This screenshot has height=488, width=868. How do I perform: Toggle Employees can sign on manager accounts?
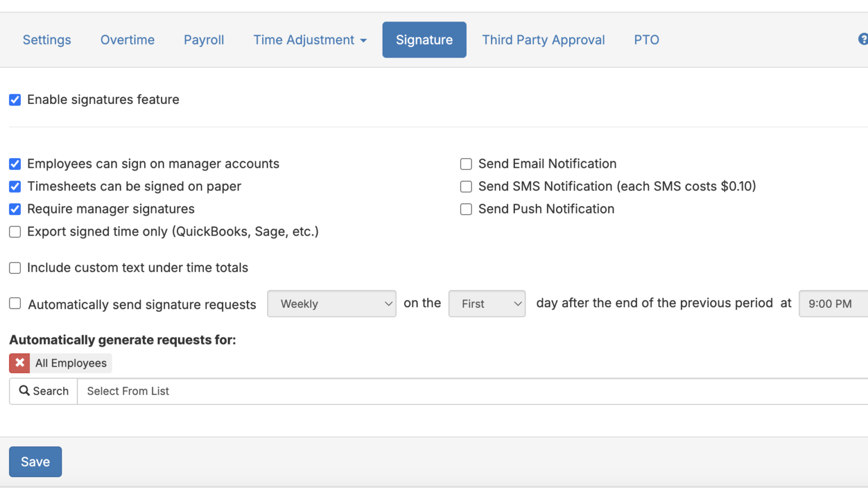point(15,164)
